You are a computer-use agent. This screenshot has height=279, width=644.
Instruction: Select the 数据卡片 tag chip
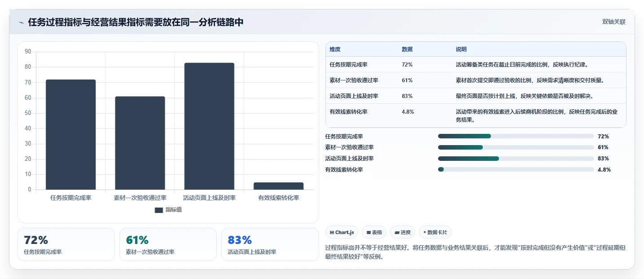(x=435, y=232)
